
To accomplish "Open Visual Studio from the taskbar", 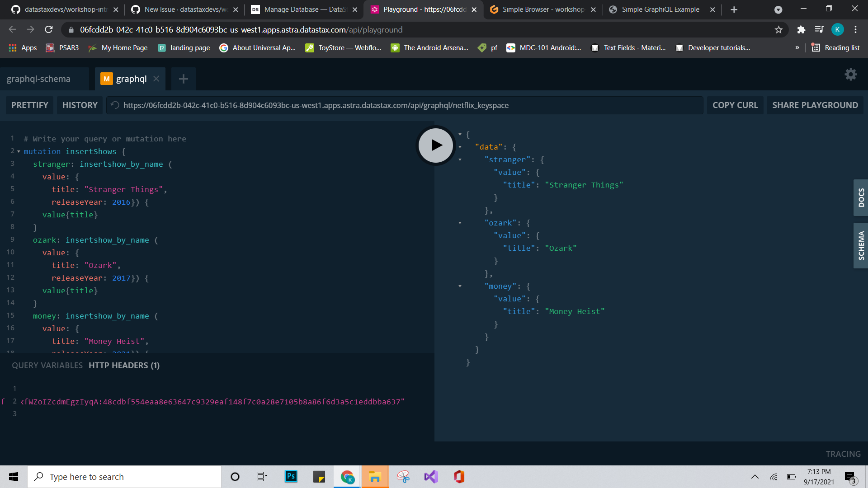I will 430,476.
